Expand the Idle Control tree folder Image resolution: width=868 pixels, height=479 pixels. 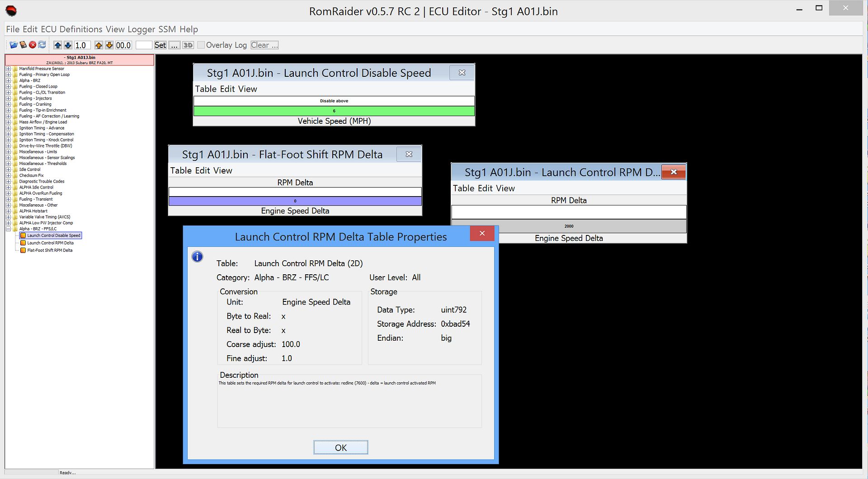pos(8,169)
